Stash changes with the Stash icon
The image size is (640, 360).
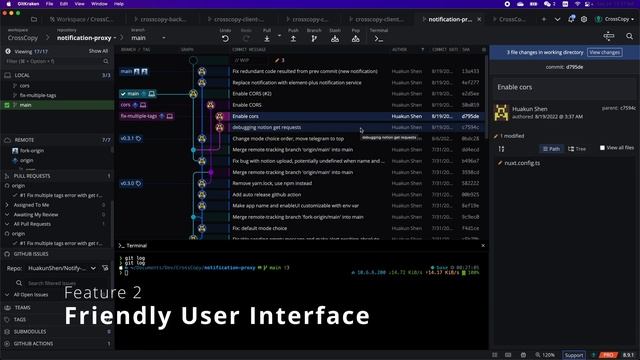[335, 38]
